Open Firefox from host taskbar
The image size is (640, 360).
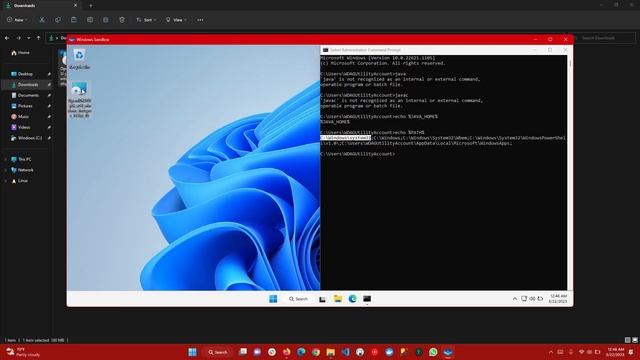tap(287, 352)
